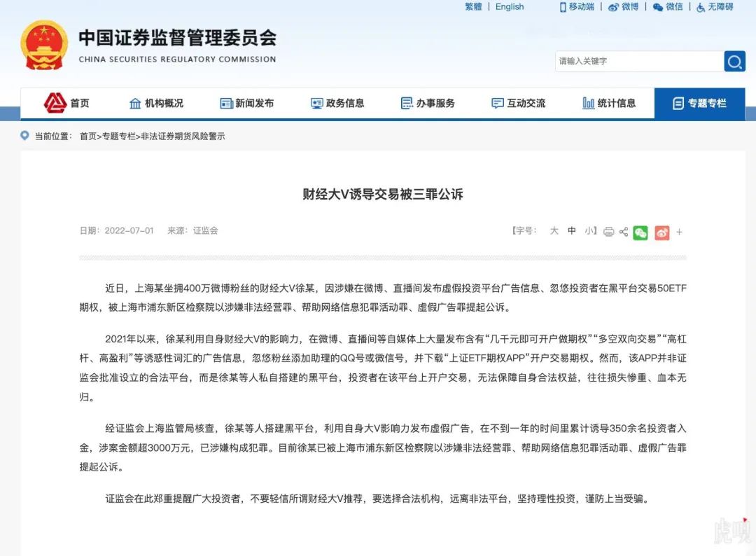Screen dimensions: 756x556
Task: Open the header 微信 link
Action: (668, 7)
